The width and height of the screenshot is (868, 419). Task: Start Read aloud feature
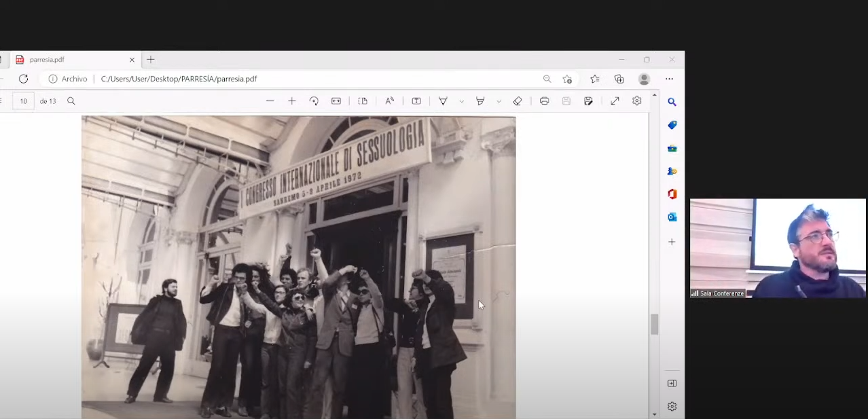point(389,101)
